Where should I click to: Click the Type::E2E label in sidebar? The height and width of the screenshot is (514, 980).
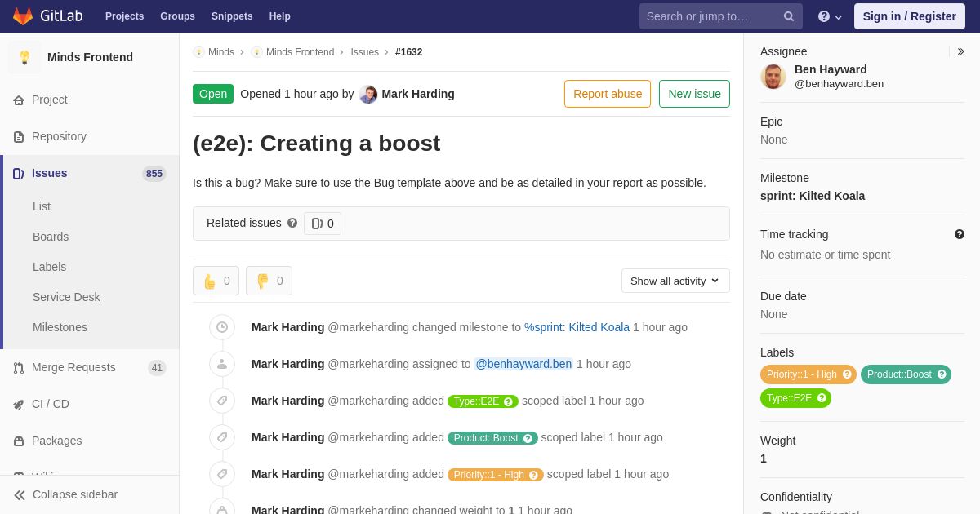(x=789, y=398)
